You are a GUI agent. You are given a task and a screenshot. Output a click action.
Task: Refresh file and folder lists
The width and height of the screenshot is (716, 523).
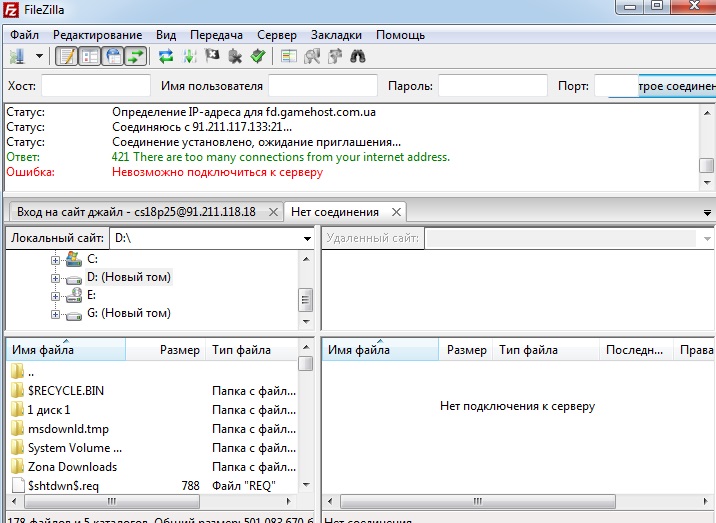tap(166, 57)
